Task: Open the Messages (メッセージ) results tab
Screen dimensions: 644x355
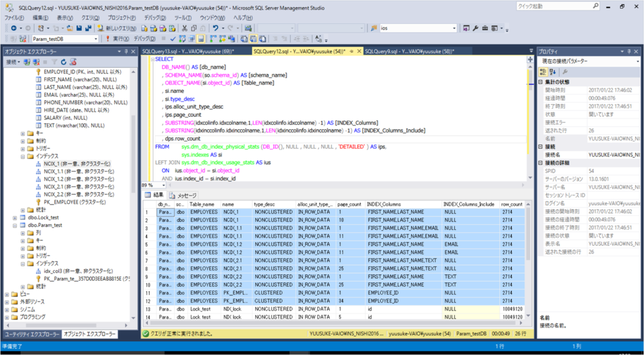Action: tap(183, 195)
